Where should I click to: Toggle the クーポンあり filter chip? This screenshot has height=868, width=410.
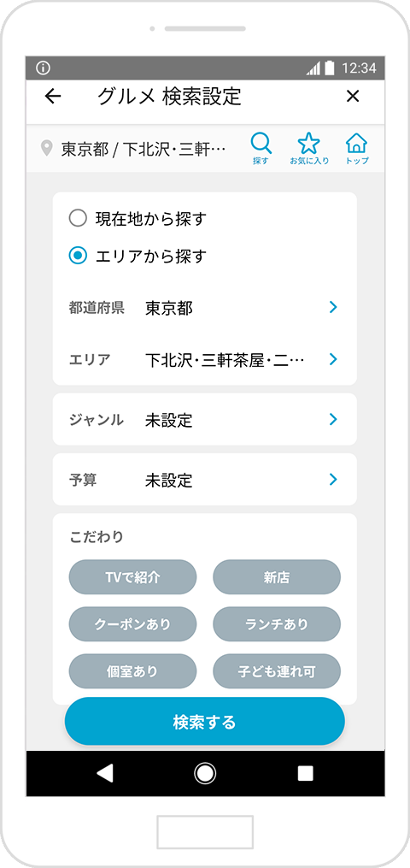coord(132,624)
